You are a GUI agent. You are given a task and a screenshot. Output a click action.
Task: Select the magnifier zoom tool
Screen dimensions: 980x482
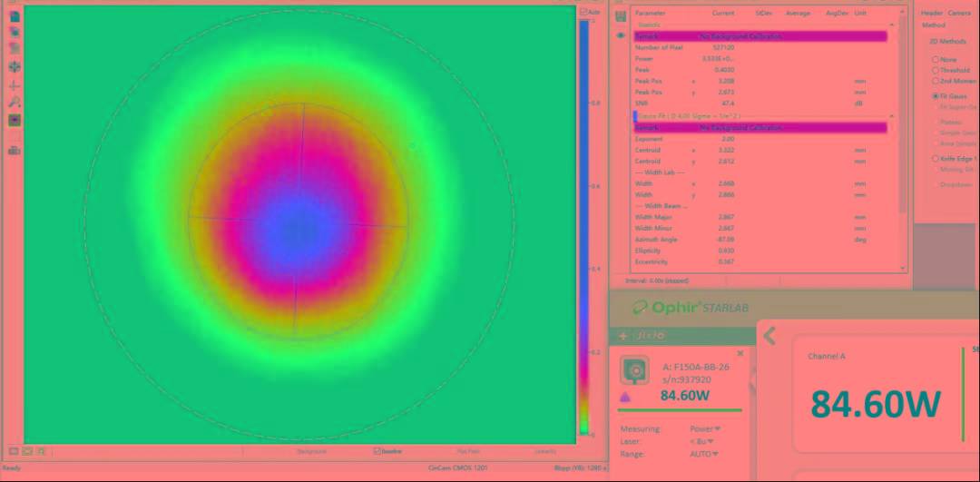tap(15, 103)
